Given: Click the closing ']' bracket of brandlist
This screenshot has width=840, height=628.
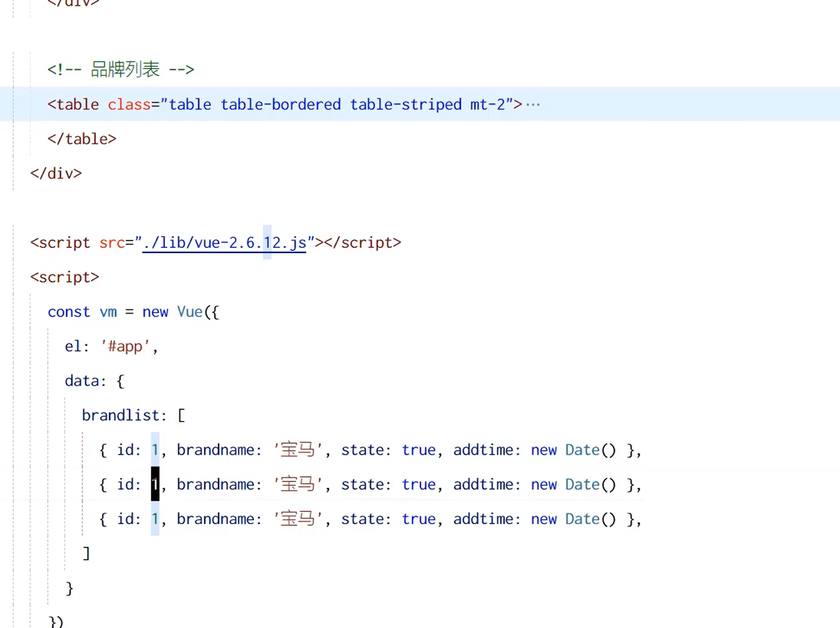Looking at the screenshot, I should (x=86, y=553).
